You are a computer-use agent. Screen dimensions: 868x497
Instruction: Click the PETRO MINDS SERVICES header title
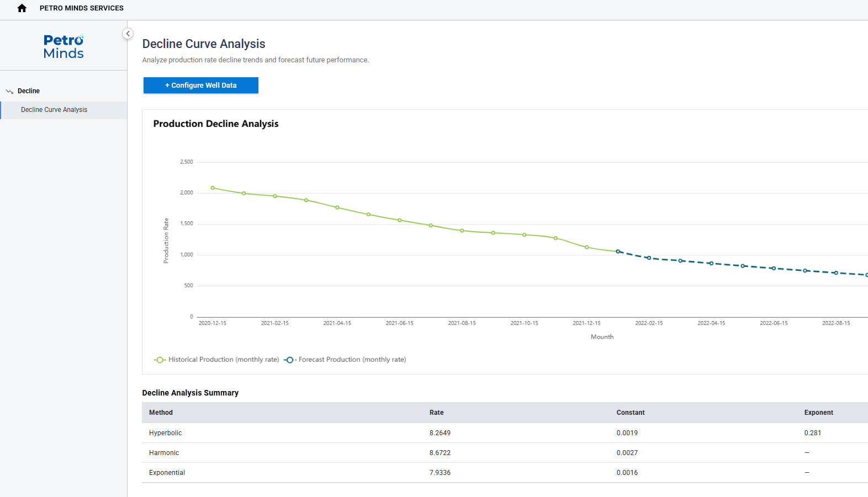tap(82, 8)
